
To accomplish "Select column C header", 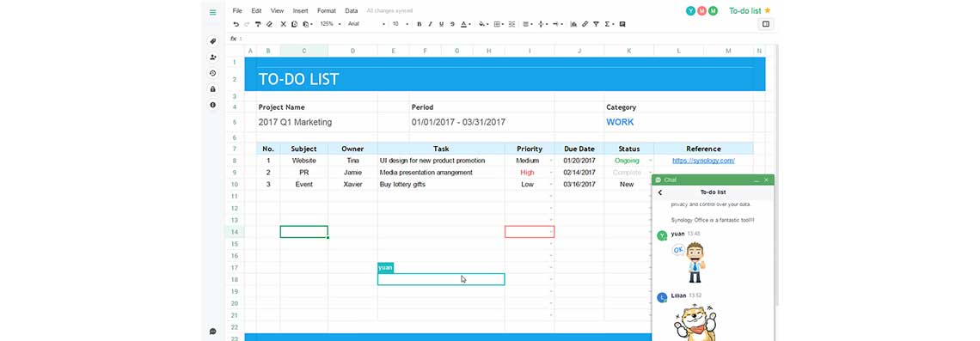I will pos(303,51).
